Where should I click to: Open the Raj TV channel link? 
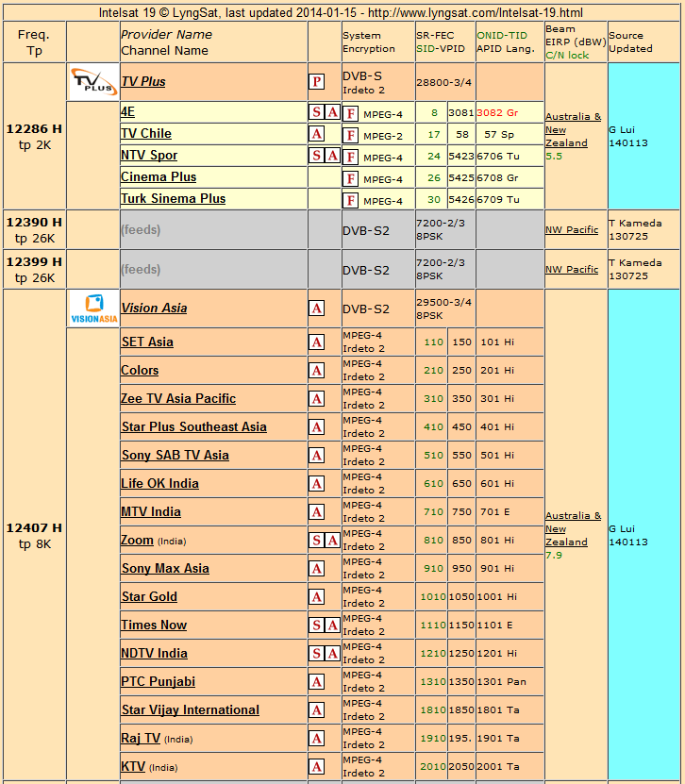(141, 738)
